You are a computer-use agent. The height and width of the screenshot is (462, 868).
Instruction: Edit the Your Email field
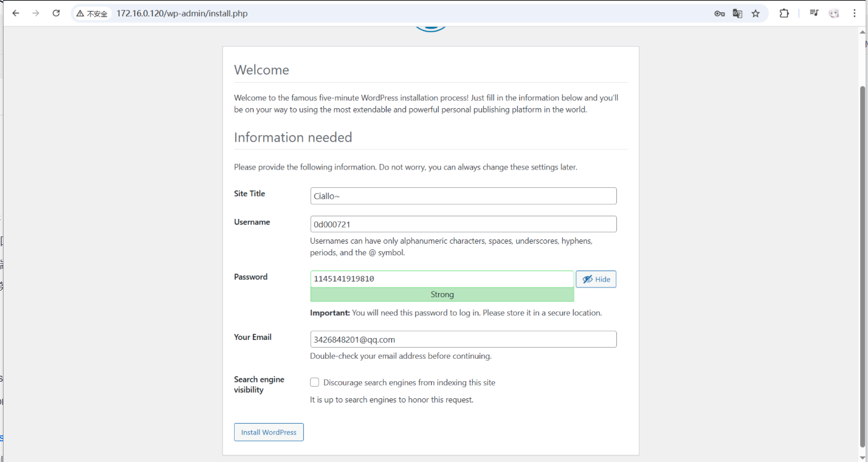click(x=463, y=339)
